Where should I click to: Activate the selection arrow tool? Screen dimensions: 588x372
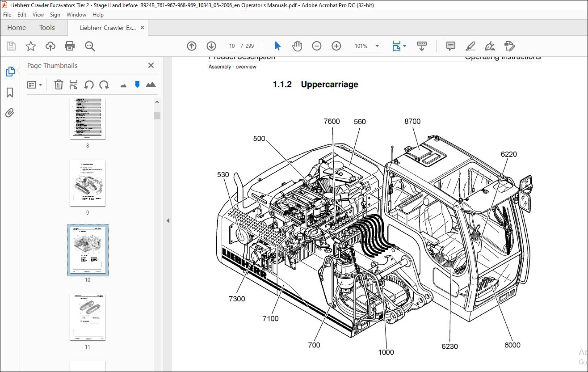(277, 46)
